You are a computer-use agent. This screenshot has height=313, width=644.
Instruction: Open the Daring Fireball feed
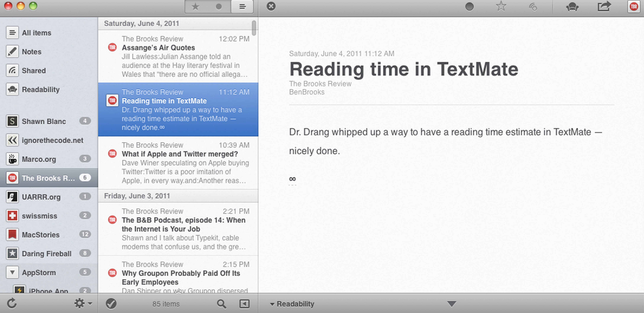tap(47, 254)
